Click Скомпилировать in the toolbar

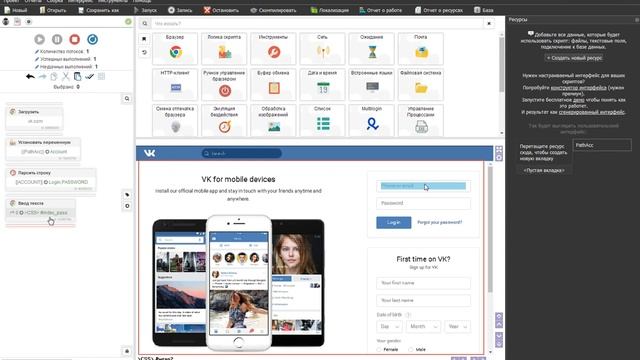(273, 10)
